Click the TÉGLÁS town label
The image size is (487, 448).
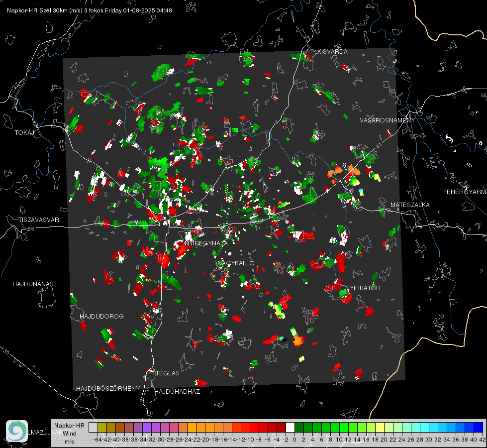click(x=168, y=373)
